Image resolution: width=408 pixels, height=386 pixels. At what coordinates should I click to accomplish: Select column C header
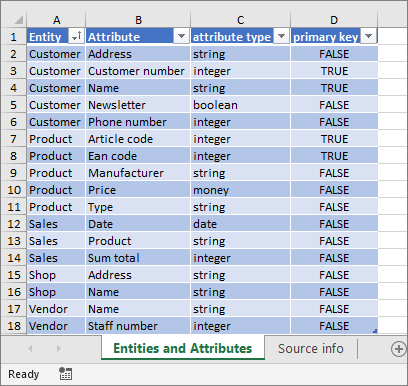(240, 20)
